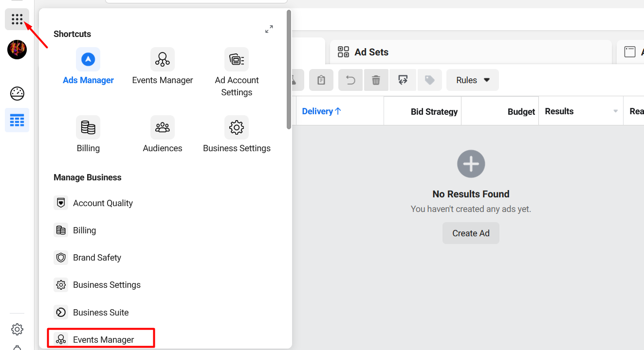Click the trash delete toolbar icon
The image size is (644, 350).
376,80
